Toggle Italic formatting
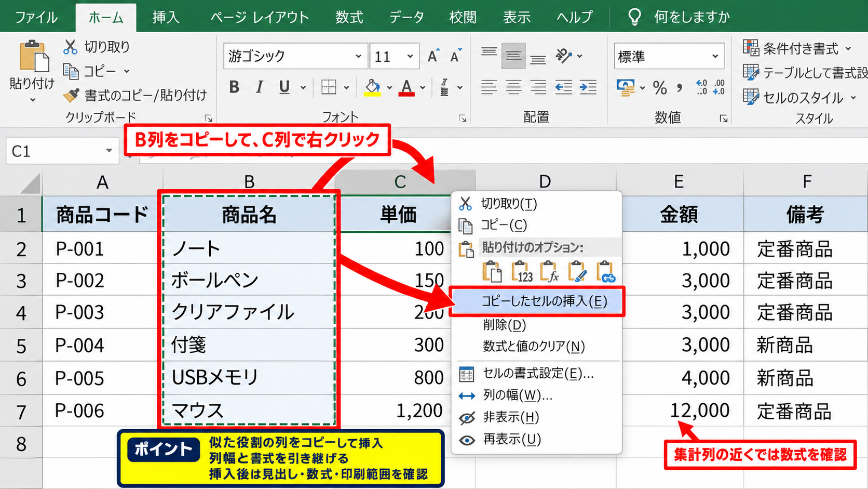The height and width of the screenshot is (489, 868). (259, 87)
